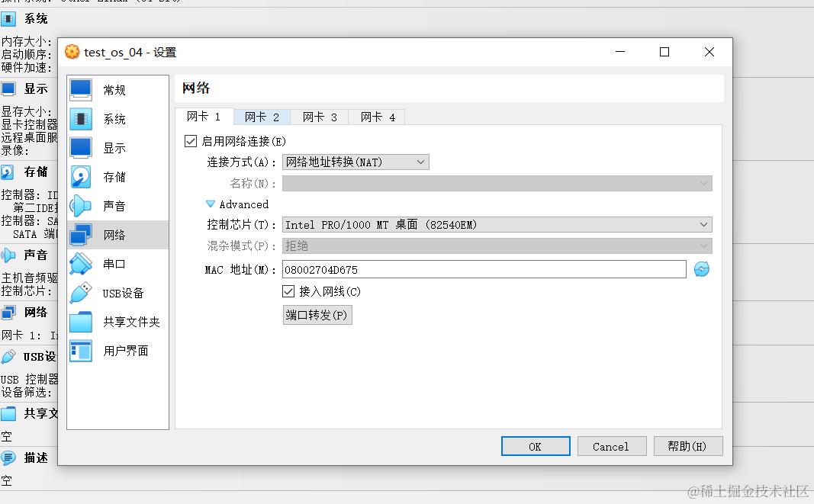The width and height of the screenshot is (814, 504).
Task: Open the 混杂模式 dropdown showing 拒绝
Action: click(497, 246)
